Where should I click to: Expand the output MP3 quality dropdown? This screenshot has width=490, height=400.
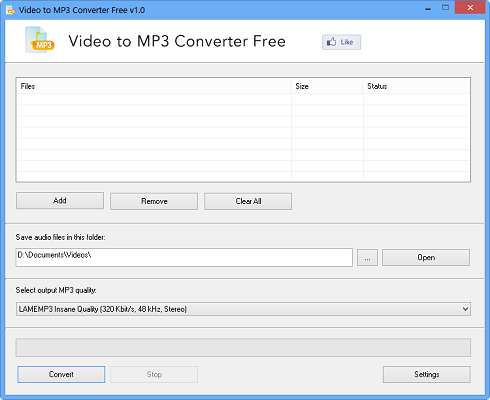click(243, 309)
